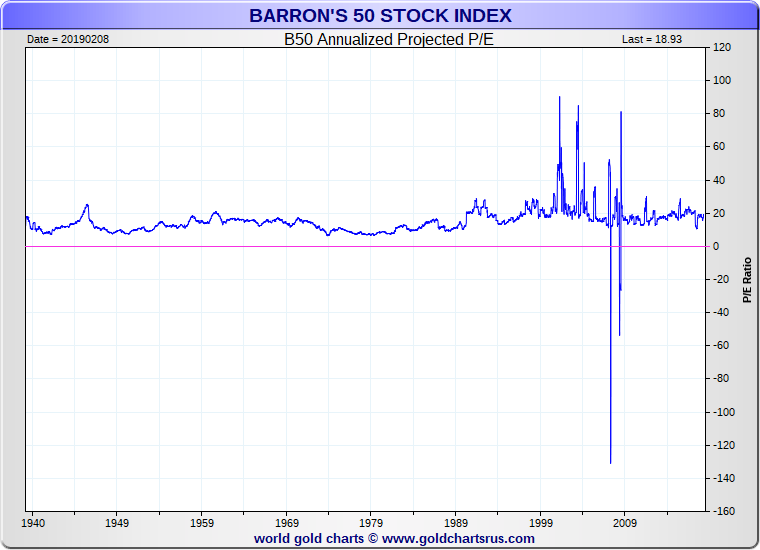The height and width of the screenshot is (550, 760).
Task: Click the Date = 20190208 label
Action: point(68,39)
